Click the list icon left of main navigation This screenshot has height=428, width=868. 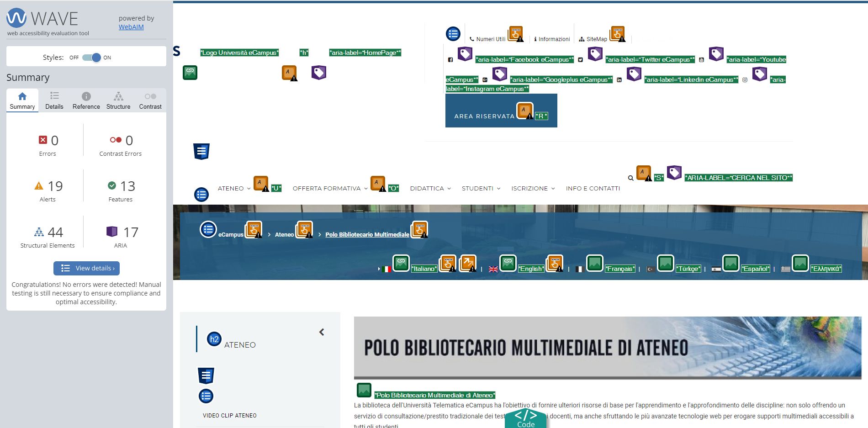click(x=201, y=195)
